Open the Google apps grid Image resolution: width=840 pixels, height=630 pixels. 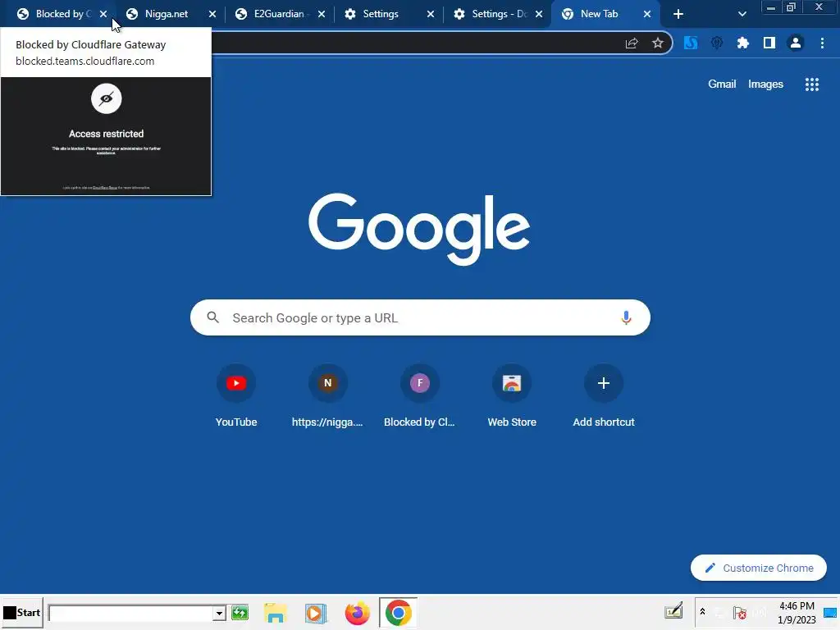(811, 84)
